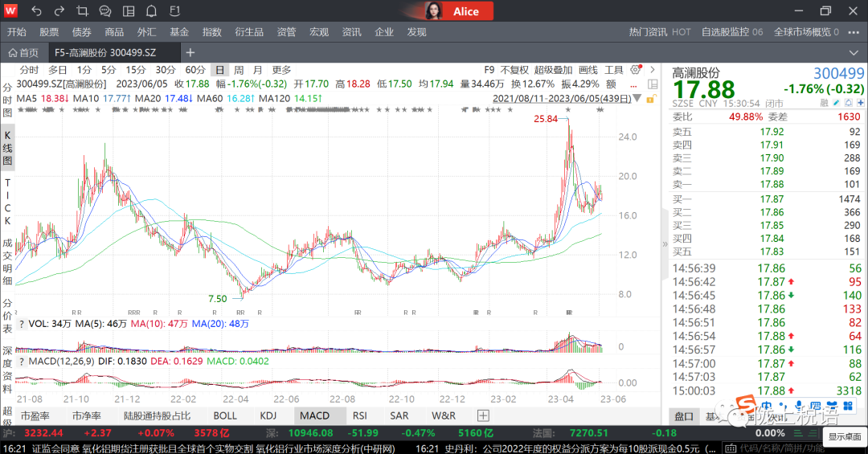Click the Wind logo icon
Screen dimensions: 868x454
(11, 10)
